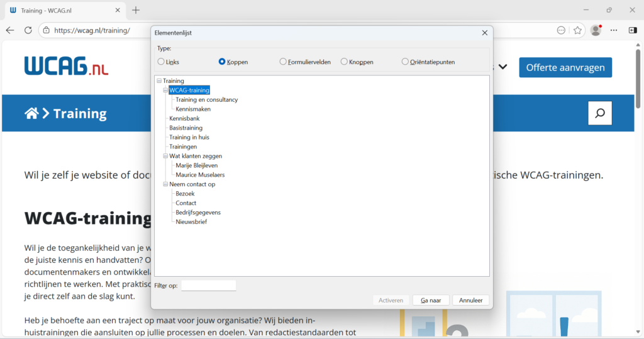Open a new browser tab
The image size is (644, 339).
point(136,10)
